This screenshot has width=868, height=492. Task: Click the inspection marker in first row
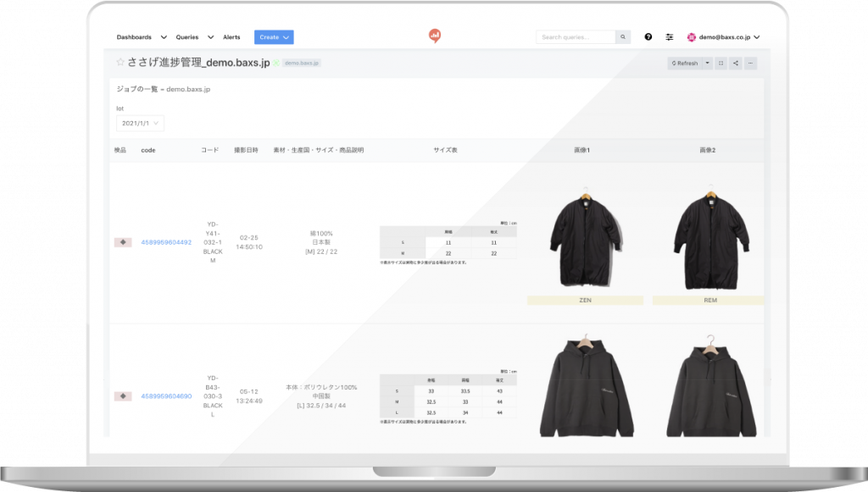tap(123, 242)
